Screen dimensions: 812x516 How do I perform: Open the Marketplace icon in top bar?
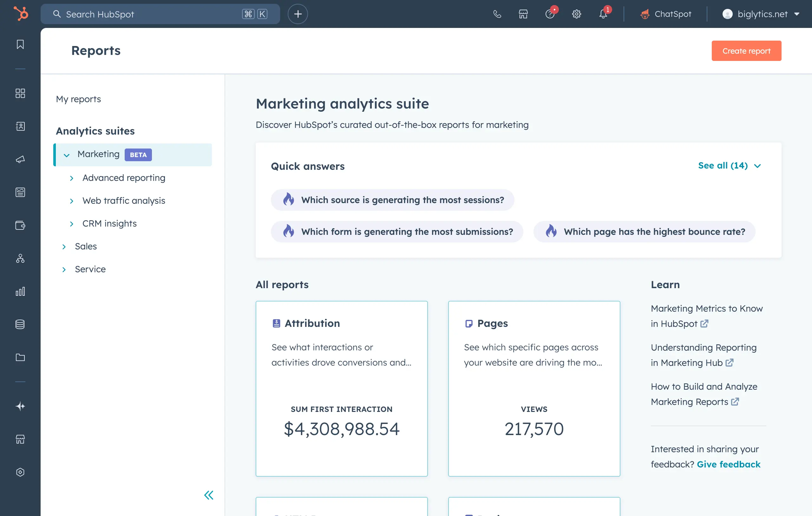click(523, 14)
